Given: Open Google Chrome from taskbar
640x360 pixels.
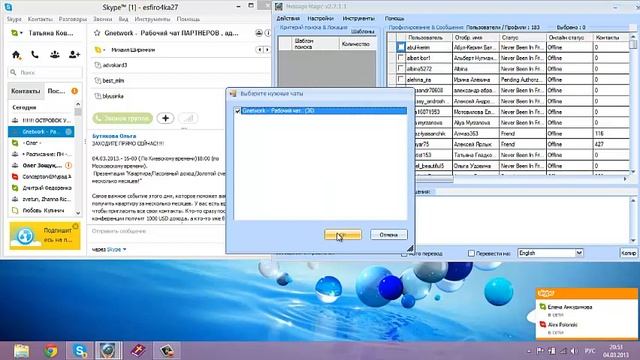Looking at the screenshot, I should tap(51, 351).
